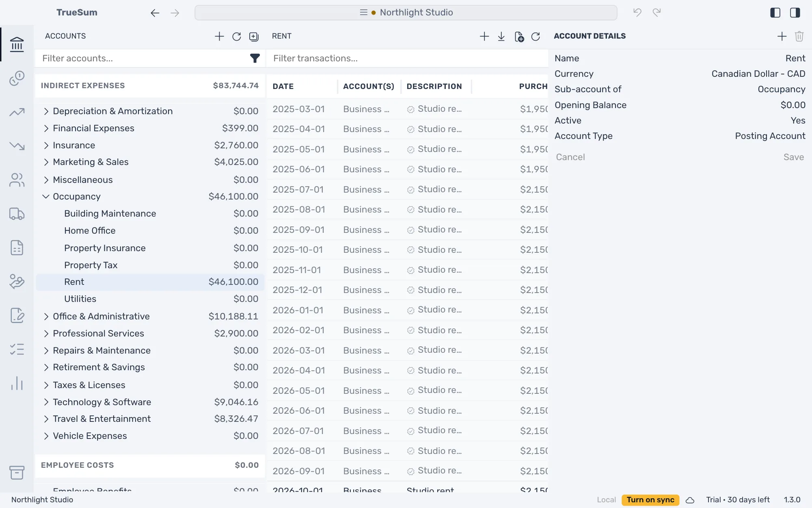This screenshot has height=508, width=812.
Task: Toggle the right details panel
Action: point(795,13)
